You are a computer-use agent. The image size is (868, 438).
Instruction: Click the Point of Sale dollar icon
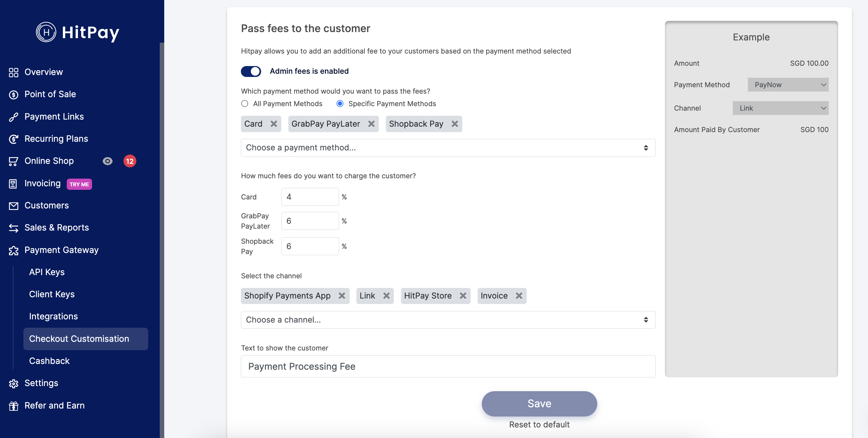13,95
